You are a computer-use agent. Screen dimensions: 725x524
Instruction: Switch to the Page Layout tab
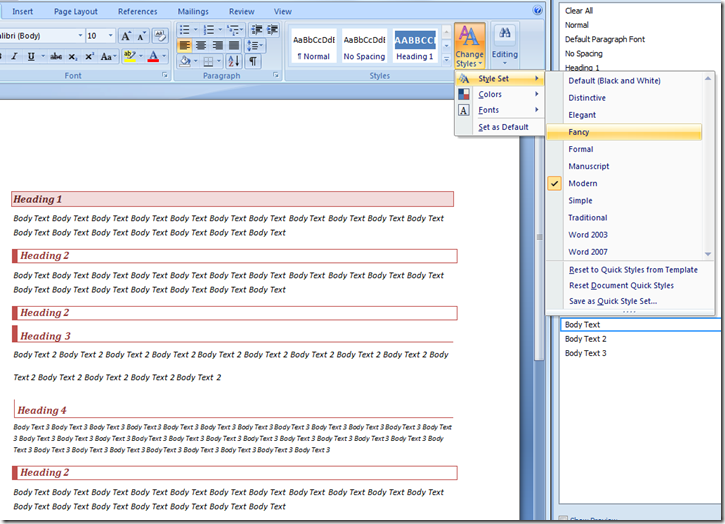click(x=76, y=11)
